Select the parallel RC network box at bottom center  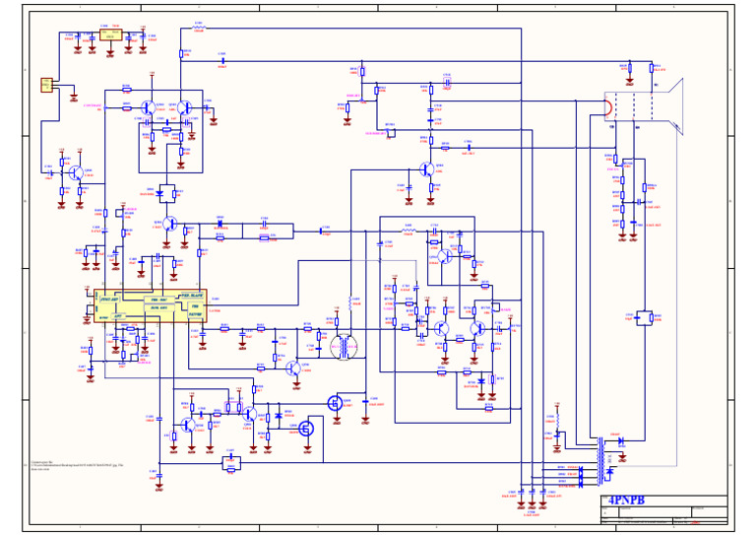coord(231,463)
